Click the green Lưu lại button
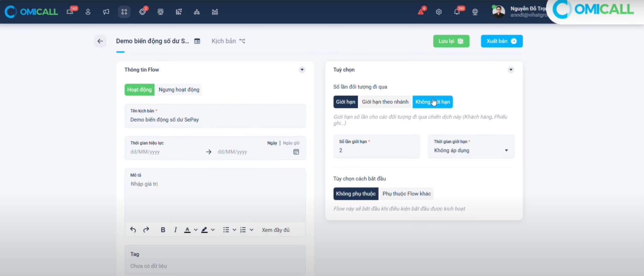Viewport: 644px width, 276px height. 451,41
